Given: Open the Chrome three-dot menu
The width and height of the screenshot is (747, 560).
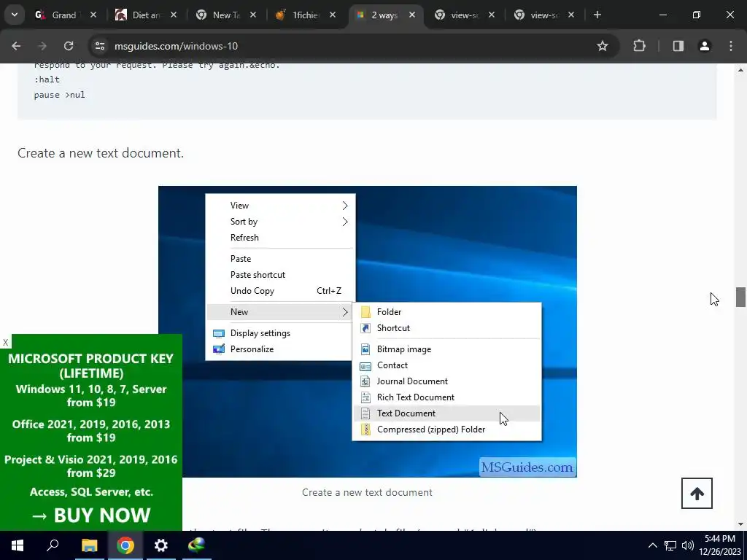Looking at the screenshot, I should click(731, 46).
